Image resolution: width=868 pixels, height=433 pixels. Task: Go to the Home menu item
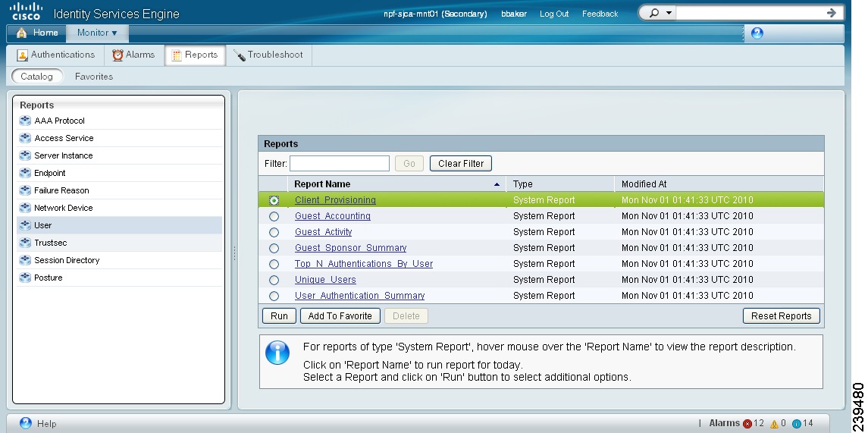(37, 33)
